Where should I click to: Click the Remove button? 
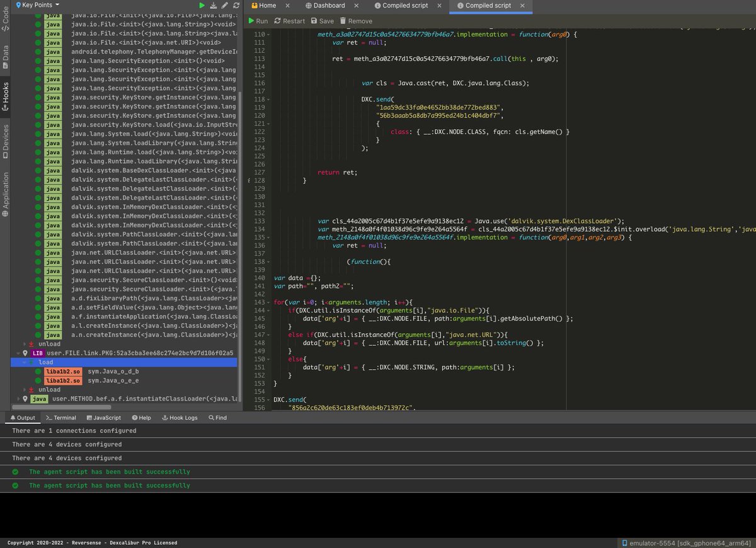[x=355, y=21]
